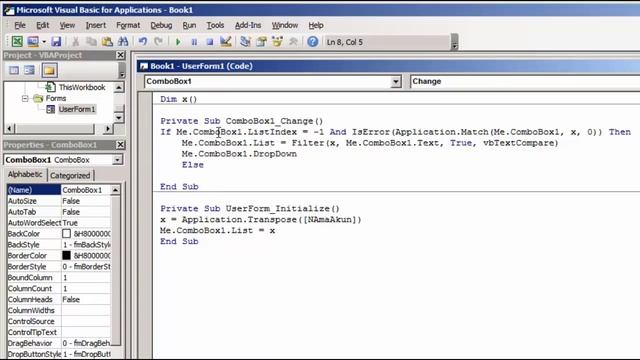Collapse the Forms folder node

click(x=25, y=98)
